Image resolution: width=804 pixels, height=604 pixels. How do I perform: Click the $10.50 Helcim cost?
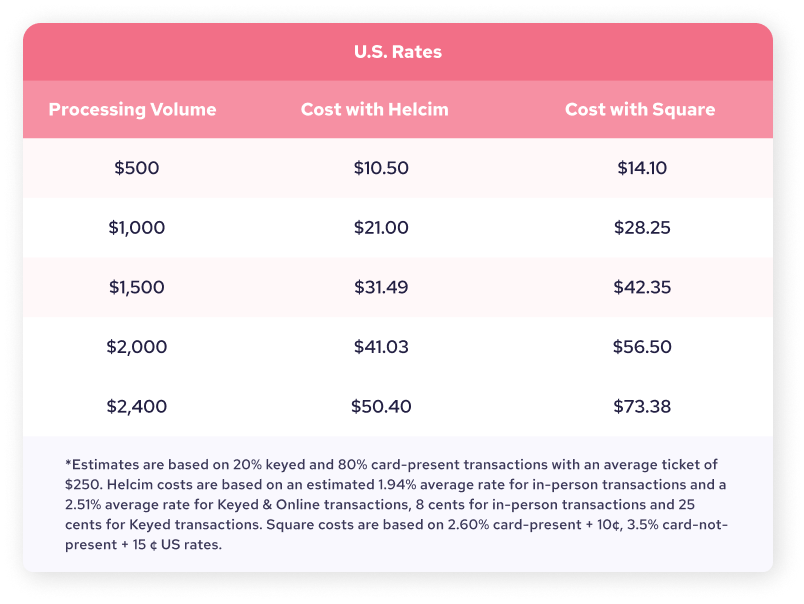tap(381, 168)
